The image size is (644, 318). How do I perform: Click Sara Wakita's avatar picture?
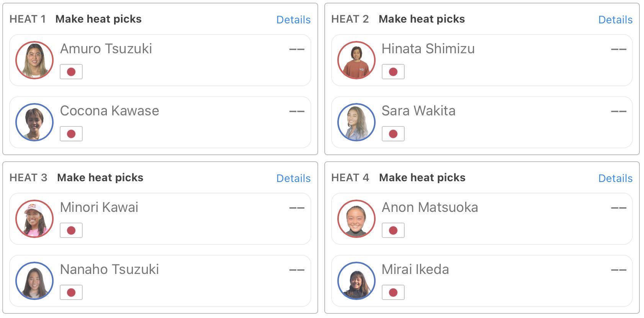[356, 122]
